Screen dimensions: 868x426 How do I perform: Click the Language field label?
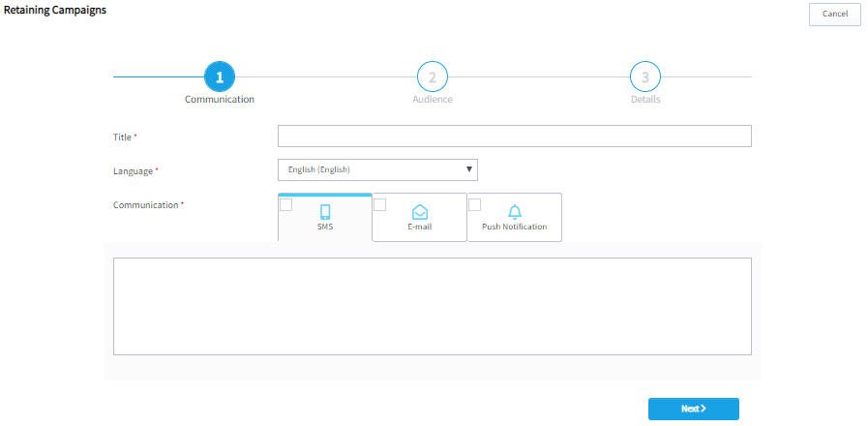click(133, 171)
